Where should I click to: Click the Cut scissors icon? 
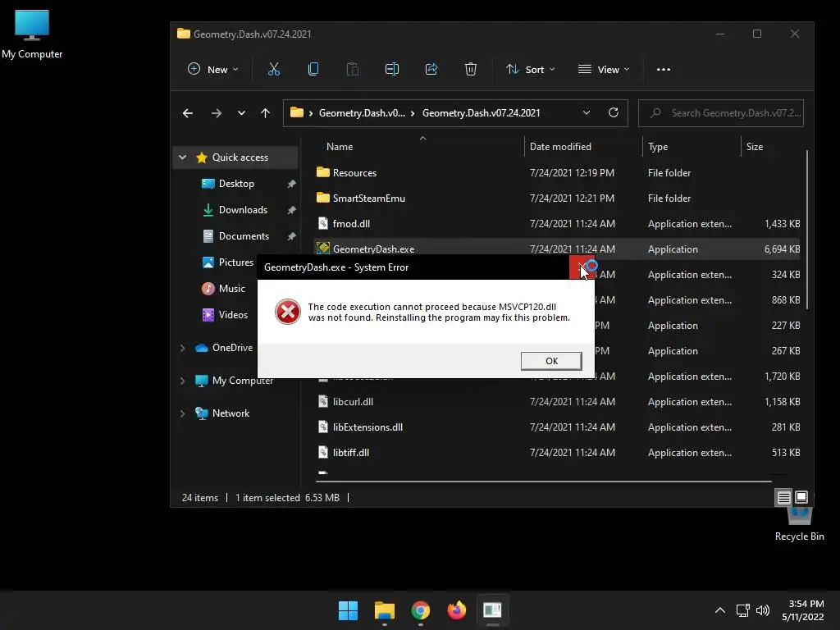point(274,69)
